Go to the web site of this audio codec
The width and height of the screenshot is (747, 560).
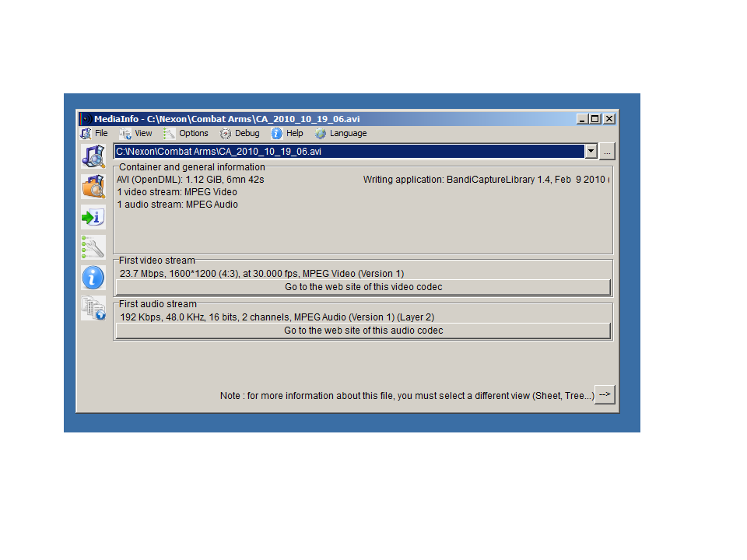point(363,331)
